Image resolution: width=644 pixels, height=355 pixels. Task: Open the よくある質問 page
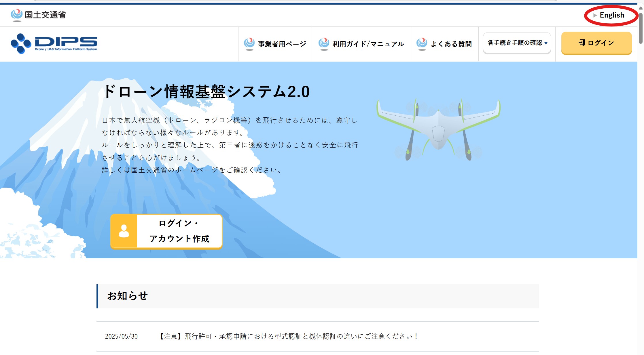(x=451, y=44)
